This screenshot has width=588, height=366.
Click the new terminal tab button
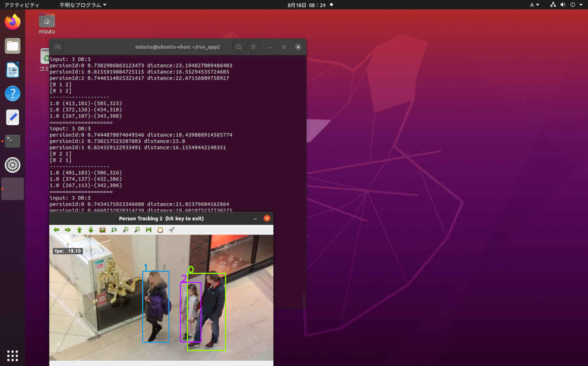coord(58,46)
